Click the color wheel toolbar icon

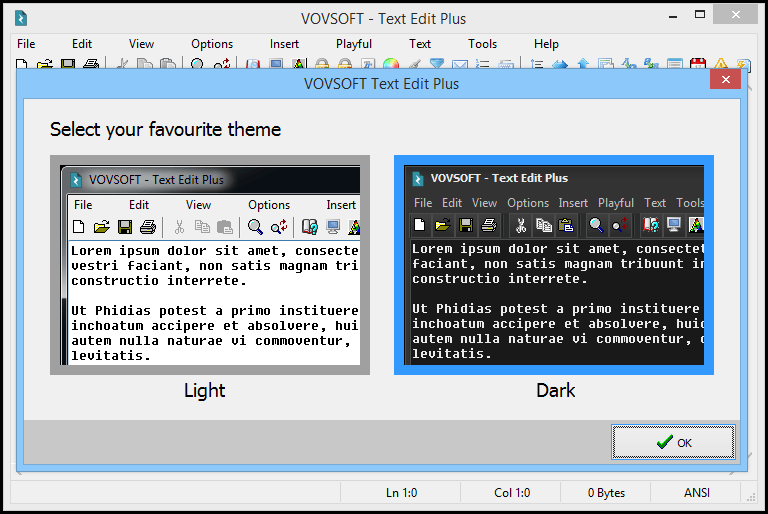(391, 64)
